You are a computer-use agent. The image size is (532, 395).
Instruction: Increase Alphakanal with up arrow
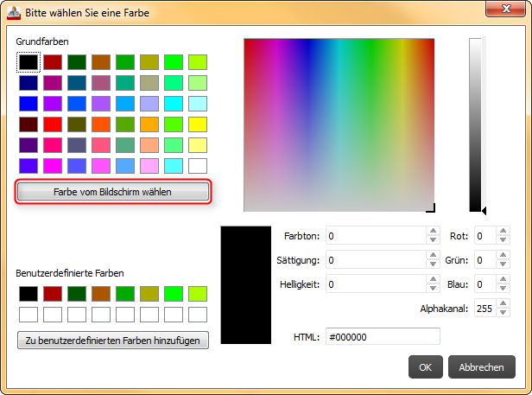pos(503,303)
